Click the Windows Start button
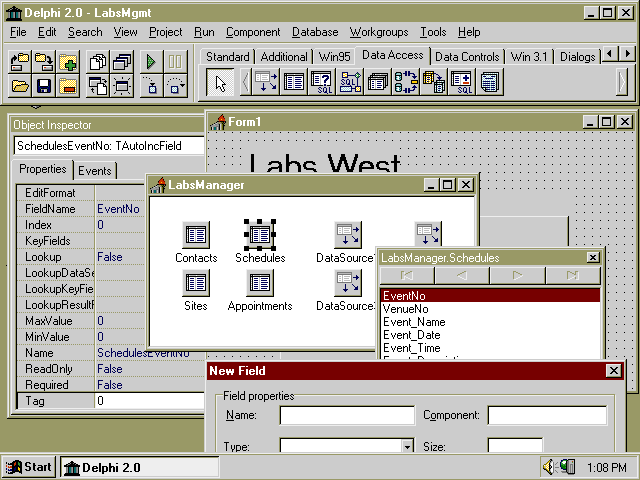Viewport: 640px width, 480px height. [x=29, y=467]
